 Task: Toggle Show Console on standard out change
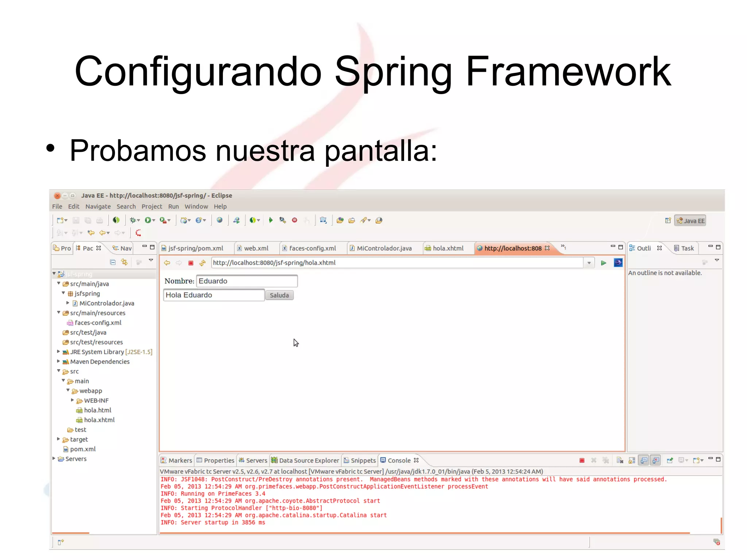pyautogui.click(x=644, y=460)
